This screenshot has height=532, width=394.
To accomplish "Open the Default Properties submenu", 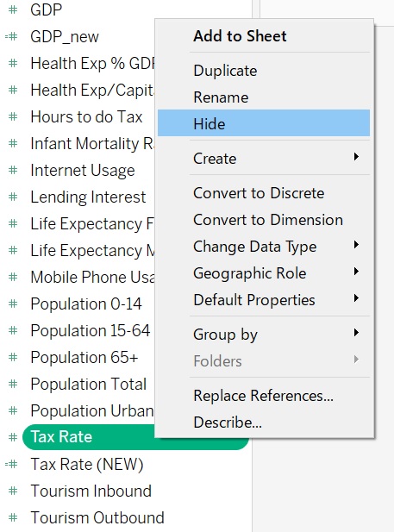I will pos(264,300).
